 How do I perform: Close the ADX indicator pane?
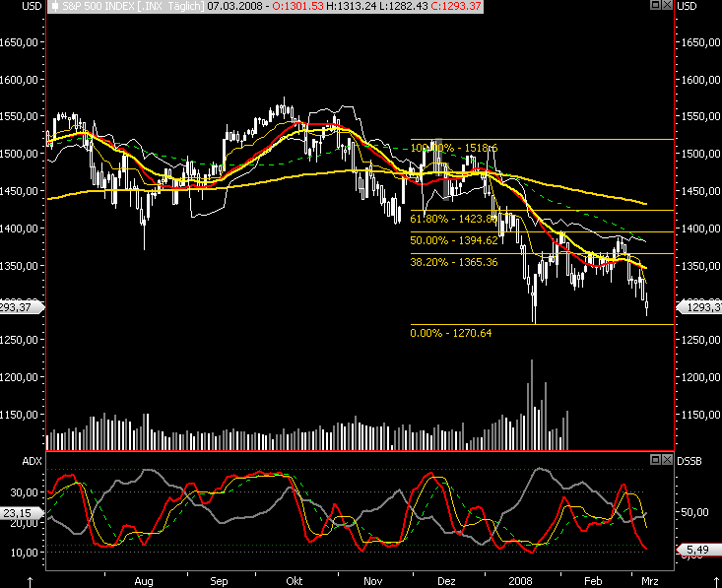[x=667, y=459]
